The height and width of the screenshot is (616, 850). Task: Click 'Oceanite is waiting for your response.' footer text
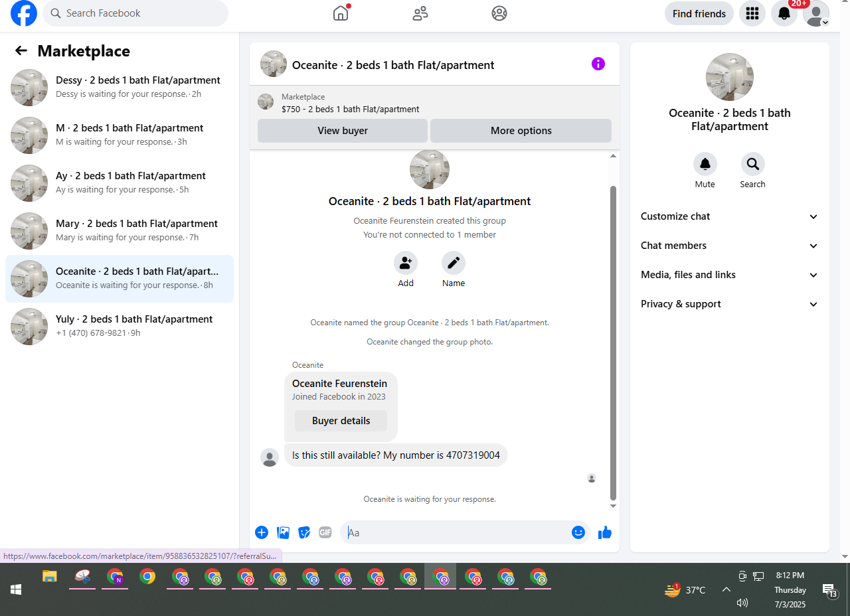(x=430, y=499)
